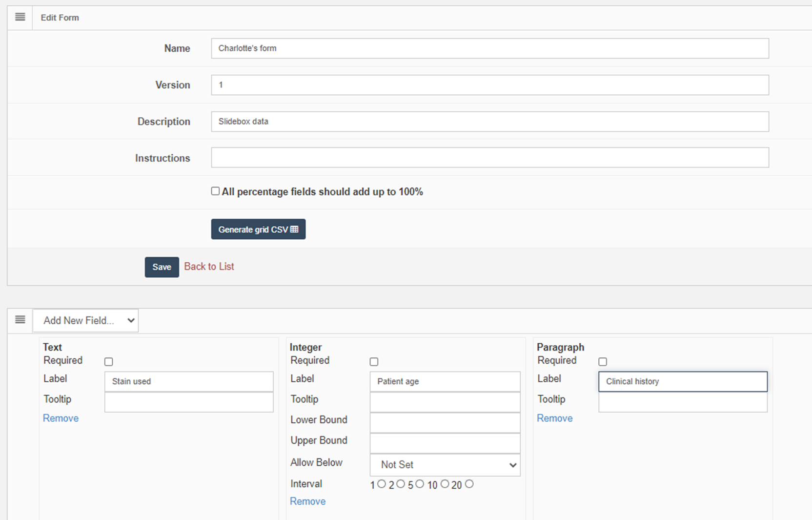
Task: Open the Add New Field dropdown
Action: pyautogui.click(x=85, y=321)
